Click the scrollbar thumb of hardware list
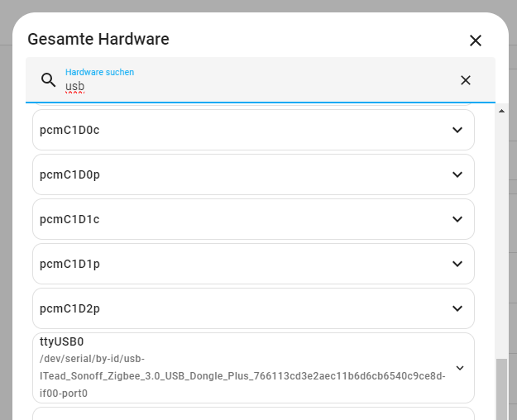The height and width of the screenshot is (420, 517). pyautogui.click(x=501, y=389)
